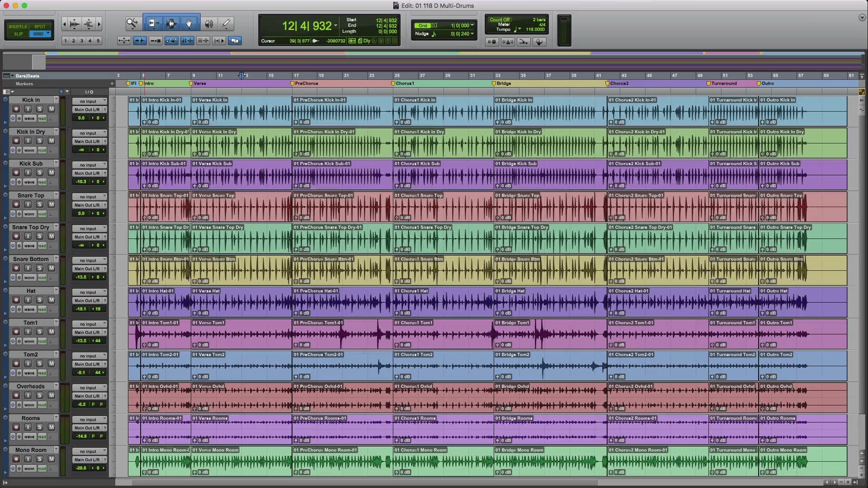Toggle the Tempo Ruler conductor button
Image resolution: width=868 pixels, height=488 pixels.
point(539,42)
